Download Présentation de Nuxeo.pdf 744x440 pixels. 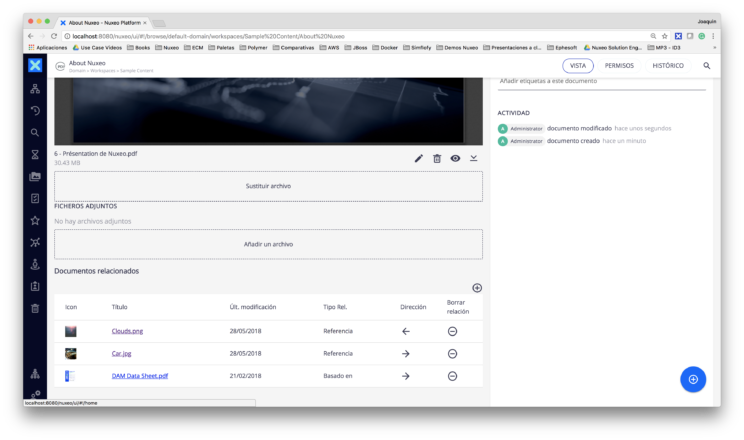[474, 159]
